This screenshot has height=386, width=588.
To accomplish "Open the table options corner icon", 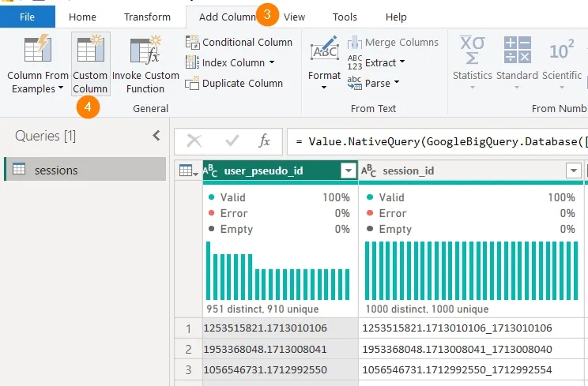I will pos(188,171).
